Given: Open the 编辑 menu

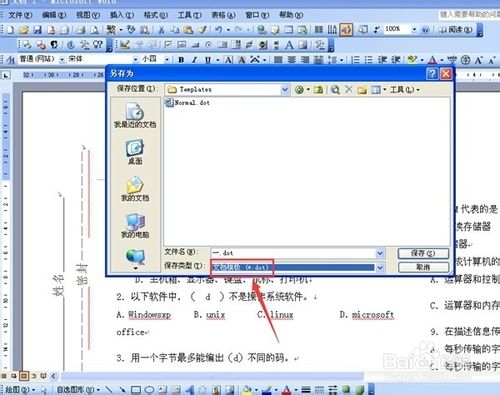Looking at the screenshot, I should [x=54, y=15].
